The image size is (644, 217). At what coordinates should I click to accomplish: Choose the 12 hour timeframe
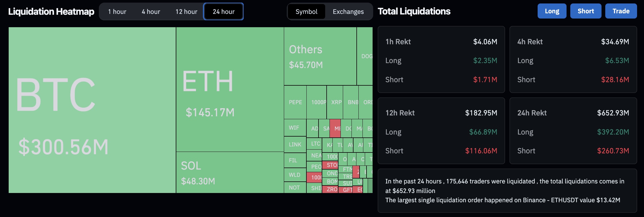186,12
